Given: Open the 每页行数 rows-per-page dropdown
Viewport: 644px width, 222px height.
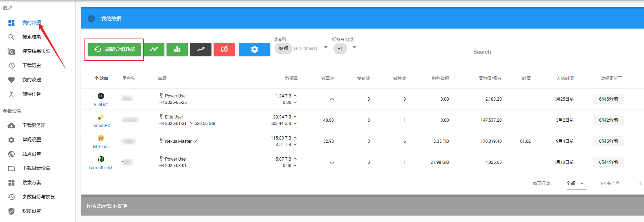Looking at the screenshot, I should coord(576,183).
